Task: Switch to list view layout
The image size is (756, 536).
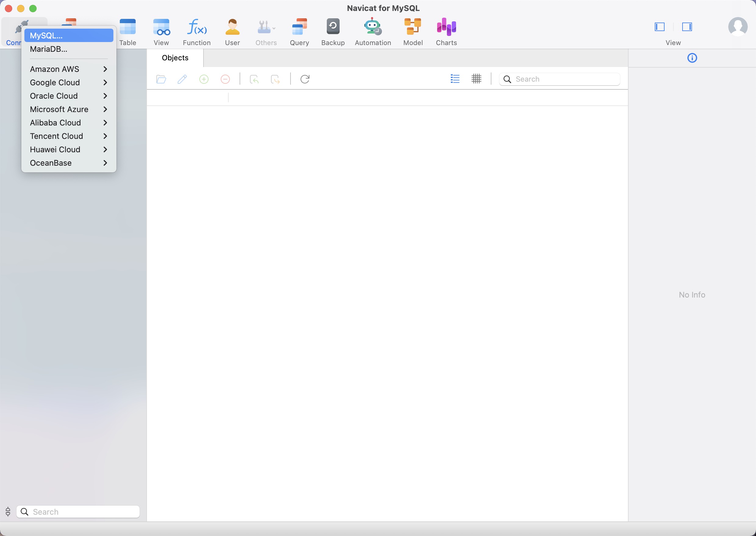Action: click(455, 79)
